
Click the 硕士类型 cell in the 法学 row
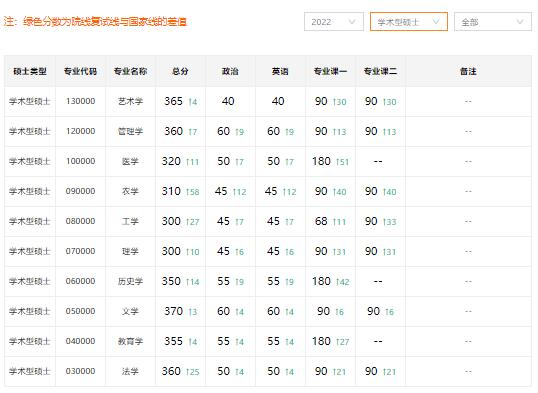click(30, 371)
